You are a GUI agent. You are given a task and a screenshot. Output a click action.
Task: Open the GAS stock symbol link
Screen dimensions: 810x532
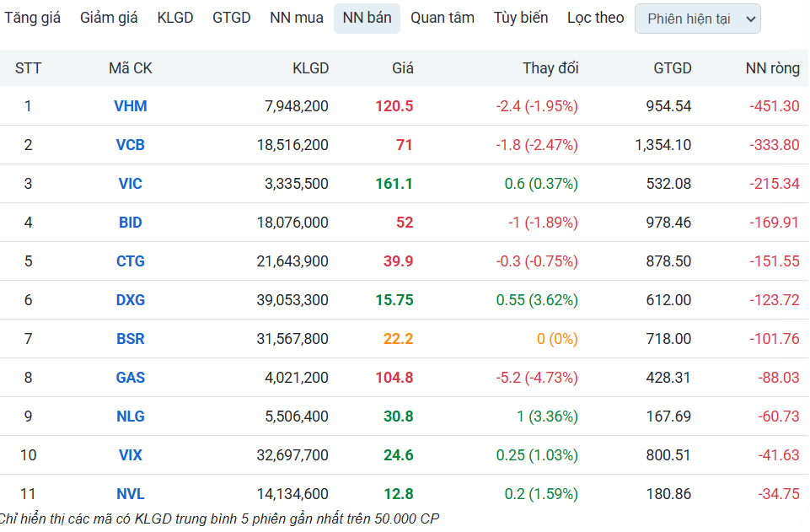[x=131, y=378]
